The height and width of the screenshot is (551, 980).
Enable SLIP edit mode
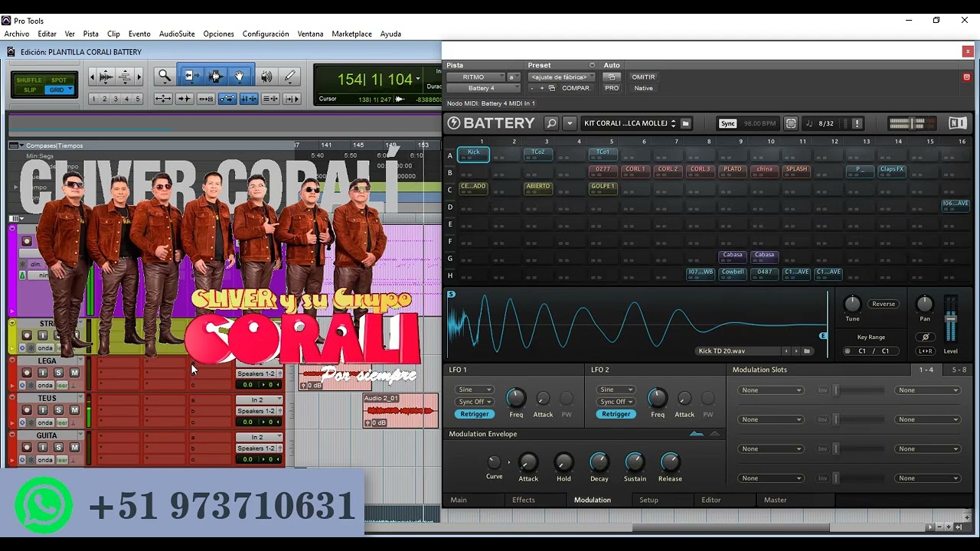(x=29, y=90)
